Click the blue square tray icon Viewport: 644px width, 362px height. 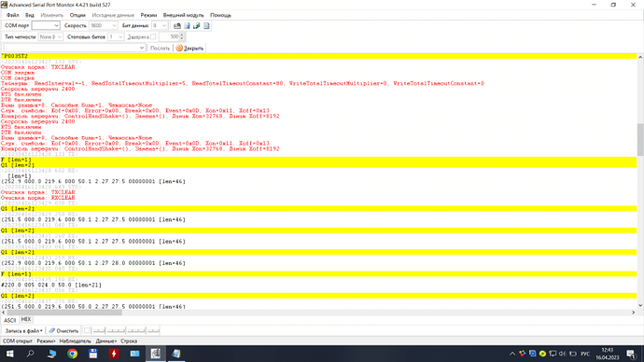click(x=532, y=354)
